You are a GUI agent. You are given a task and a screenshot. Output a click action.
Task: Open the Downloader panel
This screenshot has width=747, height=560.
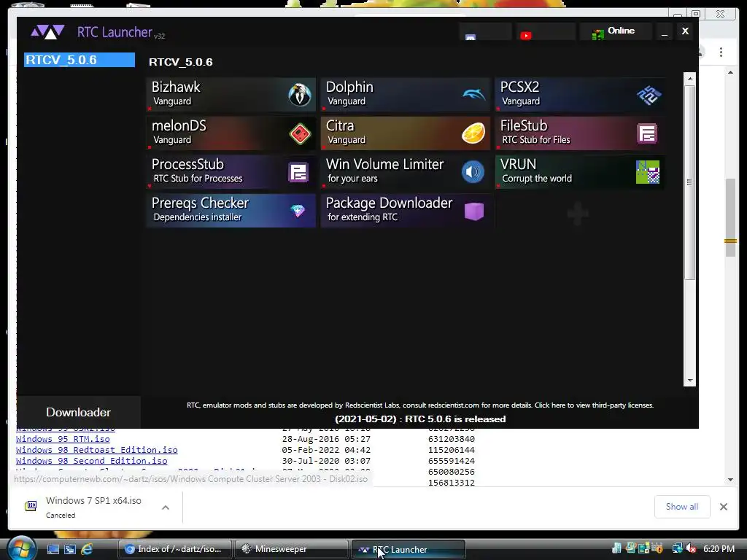pyautogui.click(x=79, y=412)
